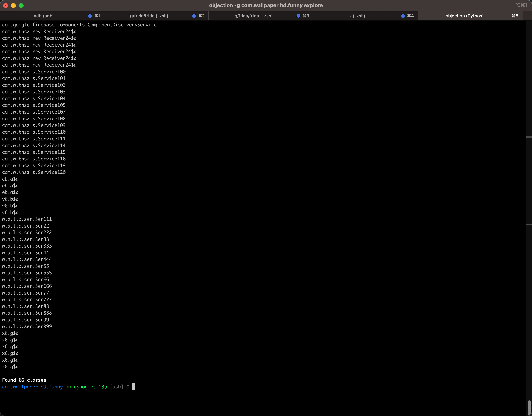Minimize the window with yellow button
The width and height of the screenshot is (532, 416).
(13, 5)
